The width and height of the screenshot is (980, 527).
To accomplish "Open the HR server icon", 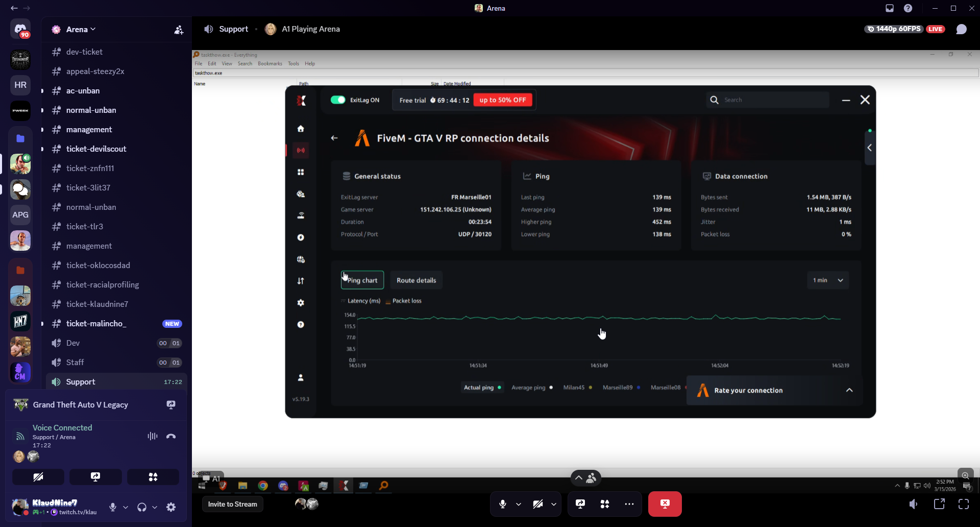I will pyautogui.click(x=20, y=85).
